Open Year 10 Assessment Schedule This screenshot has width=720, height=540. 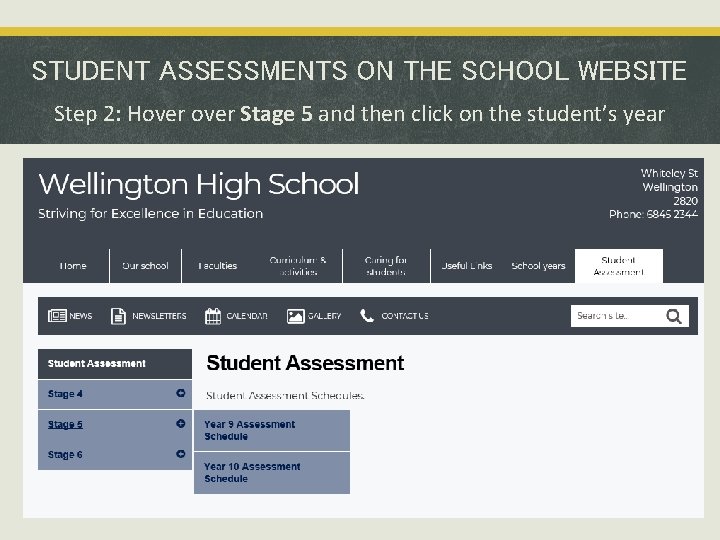[x=272, y=472]
